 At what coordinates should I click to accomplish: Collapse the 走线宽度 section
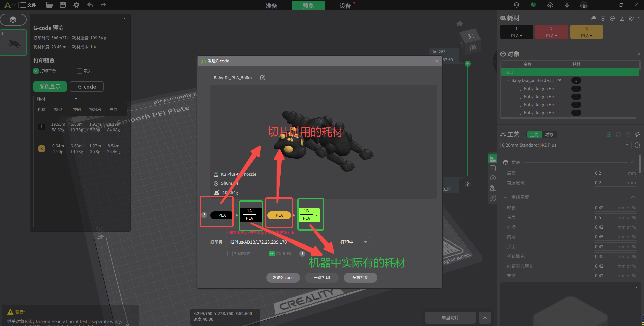[x=633, y=197]
